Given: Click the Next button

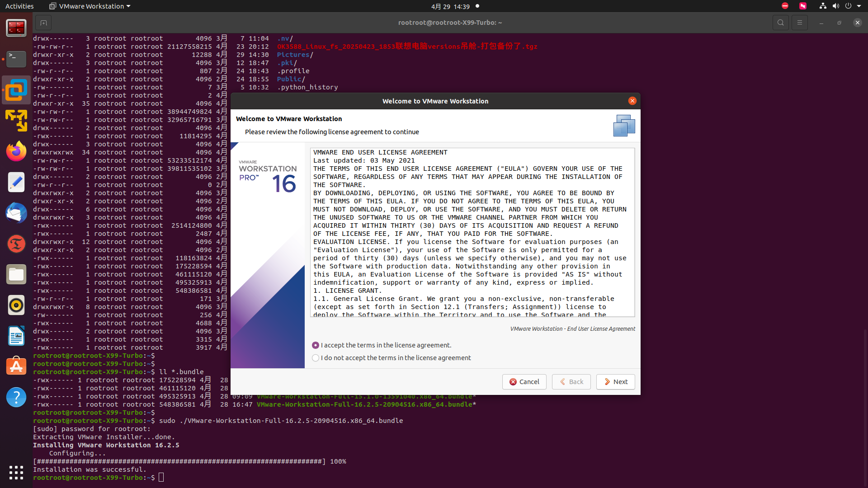Looking at the screenshot, I should (x=615, y=382).
